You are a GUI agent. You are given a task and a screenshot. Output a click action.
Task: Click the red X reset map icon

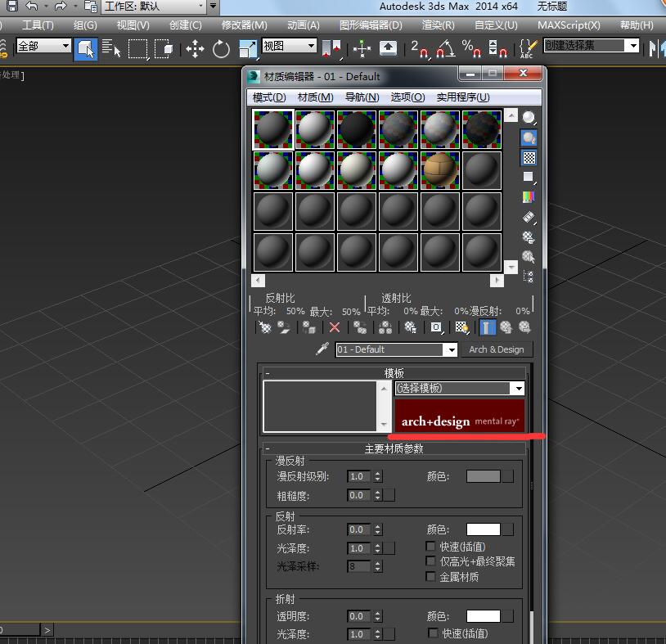335,327
